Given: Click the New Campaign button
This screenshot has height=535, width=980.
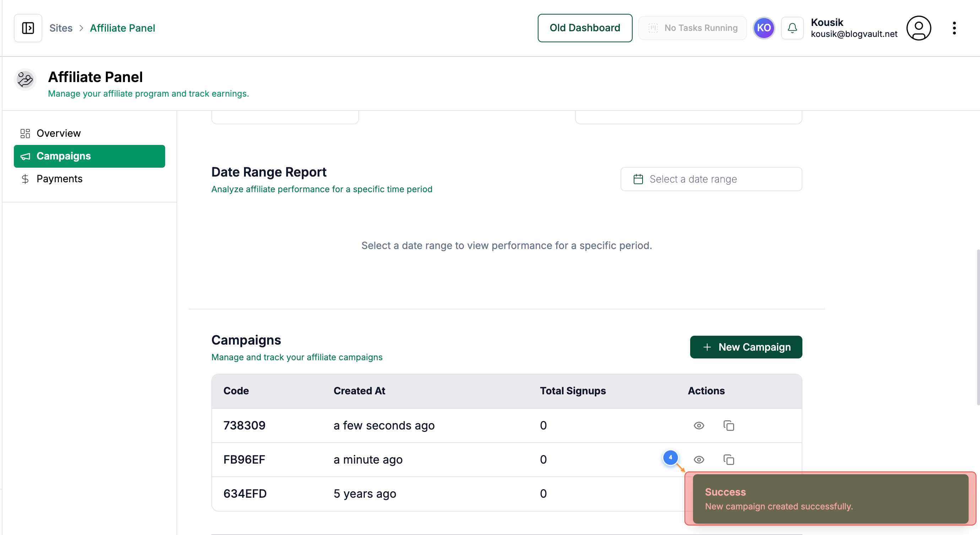Looking at the screenshot, I should click(746, 347).
